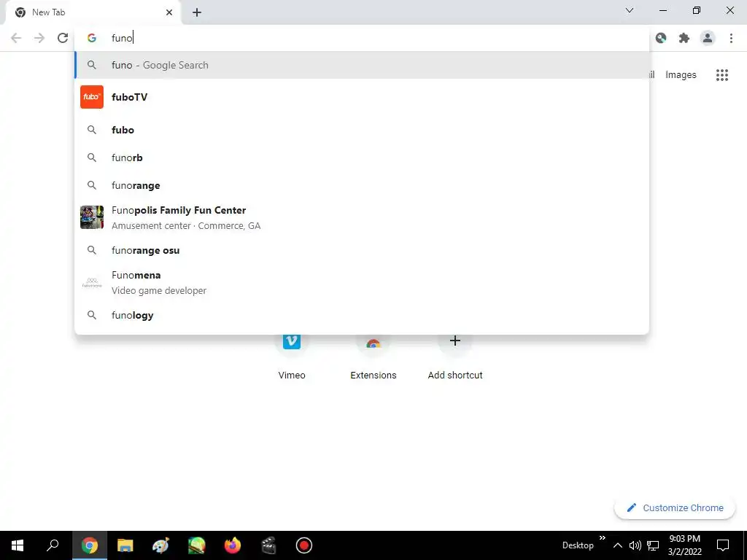747x560 pixels.
Task: Open Chrome three-dot menu
Action: point(731,38)
